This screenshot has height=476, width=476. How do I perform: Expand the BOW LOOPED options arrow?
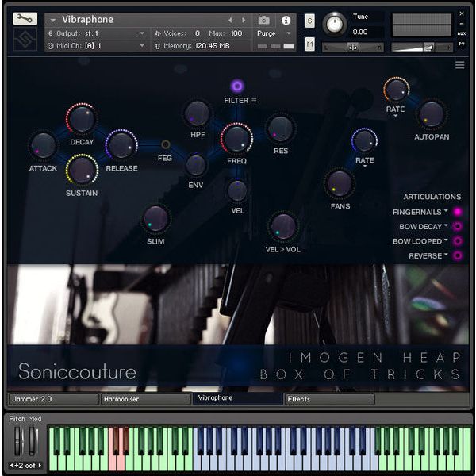446,240
